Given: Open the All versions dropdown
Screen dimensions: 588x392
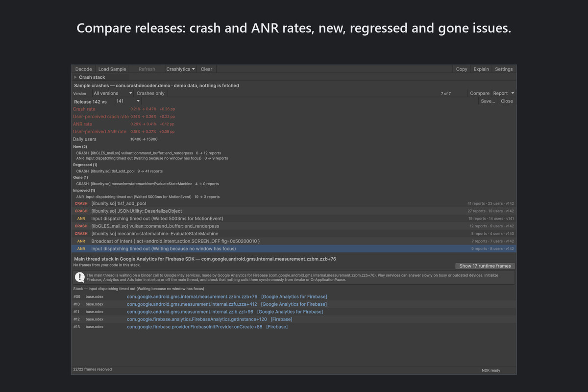Looking at the screenshot, I should pyautogui.click(x=113, y=93).
